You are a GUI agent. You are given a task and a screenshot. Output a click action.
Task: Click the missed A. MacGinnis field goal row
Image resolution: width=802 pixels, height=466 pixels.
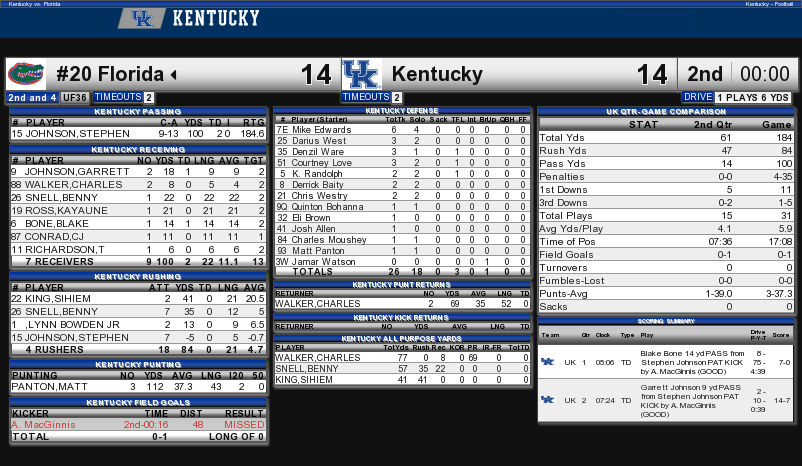139,425
